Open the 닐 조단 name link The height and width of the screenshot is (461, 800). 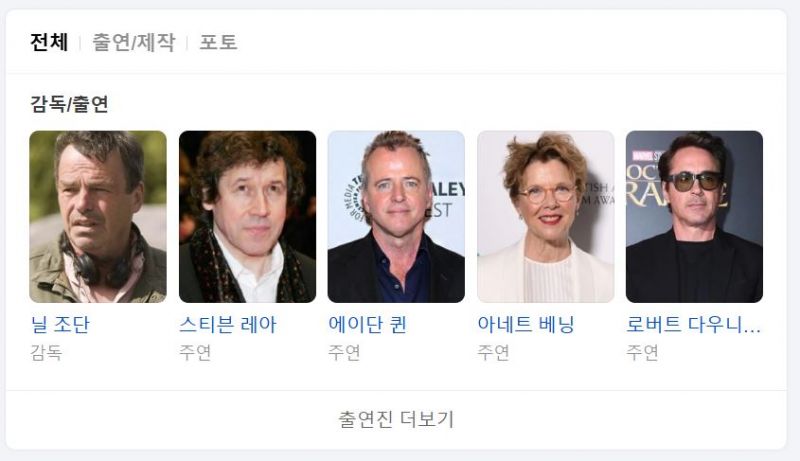(x=60, y=325)
